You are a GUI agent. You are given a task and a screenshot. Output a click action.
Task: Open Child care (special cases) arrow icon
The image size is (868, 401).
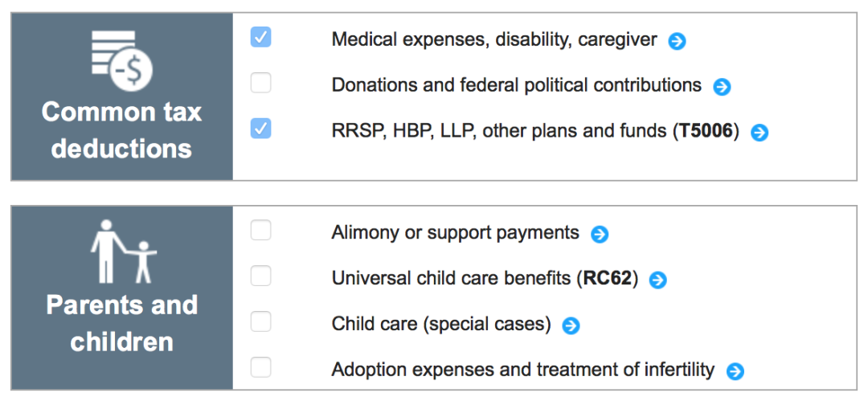[571, 325]
